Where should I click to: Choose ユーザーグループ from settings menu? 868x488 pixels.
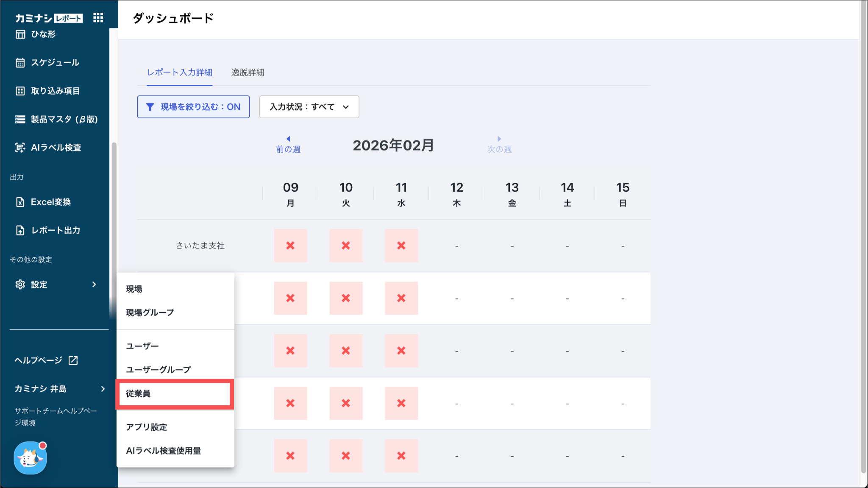(158, 370)
